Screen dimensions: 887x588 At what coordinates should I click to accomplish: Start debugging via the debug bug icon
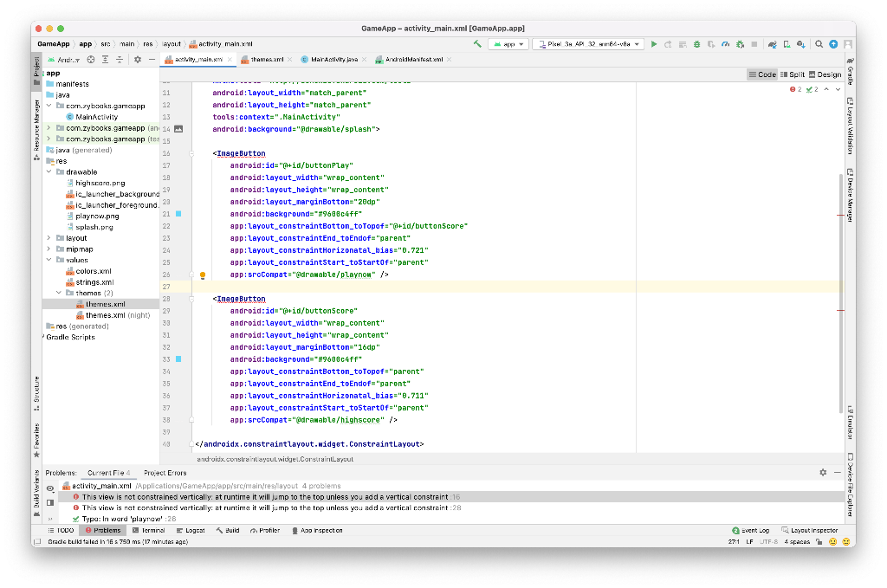pos(696,42)
